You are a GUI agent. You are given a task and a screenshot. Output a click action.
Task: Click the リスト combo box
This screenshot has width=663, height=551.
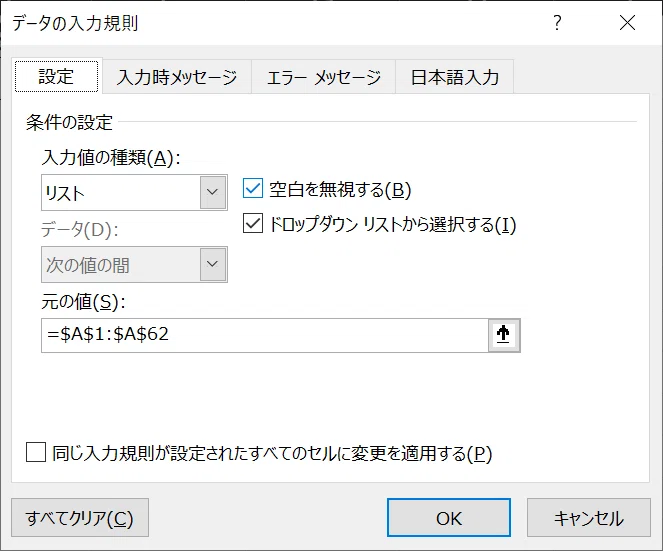pyautogui.click(x=134, y=192)
